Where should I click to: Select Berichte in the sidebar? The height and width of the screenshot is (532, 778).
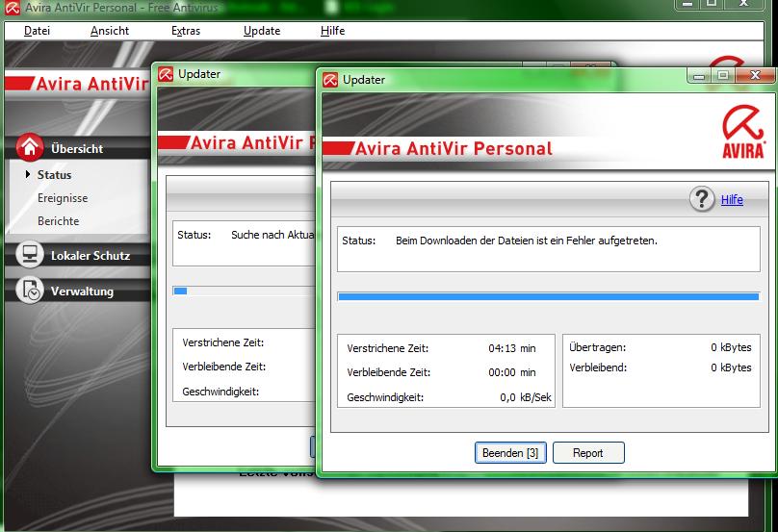click(x=58, y=220)
